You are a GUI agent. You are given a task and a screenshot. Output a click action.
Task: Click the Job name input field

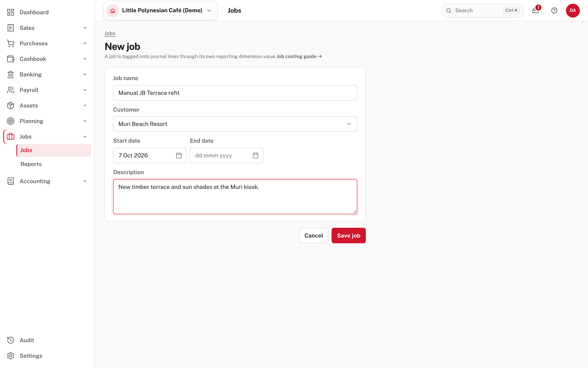coord(235,93)
